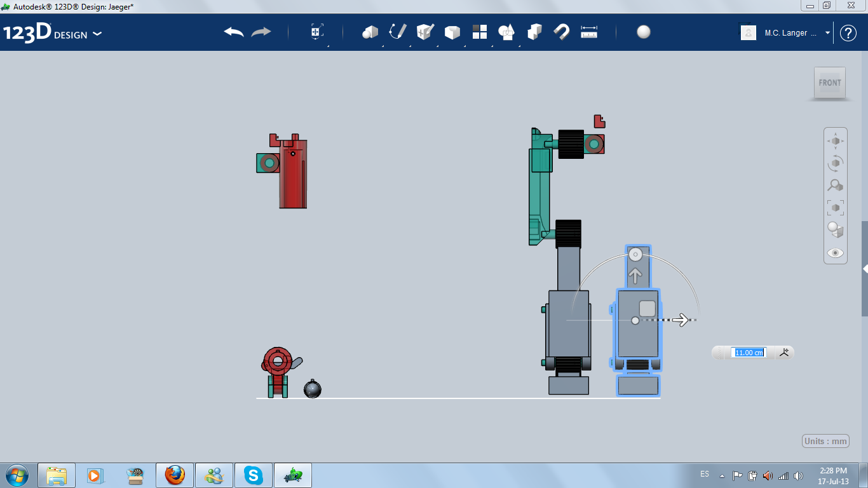Click the FRONT face of the view cube

pyautogui.click(x=830, y=83)
